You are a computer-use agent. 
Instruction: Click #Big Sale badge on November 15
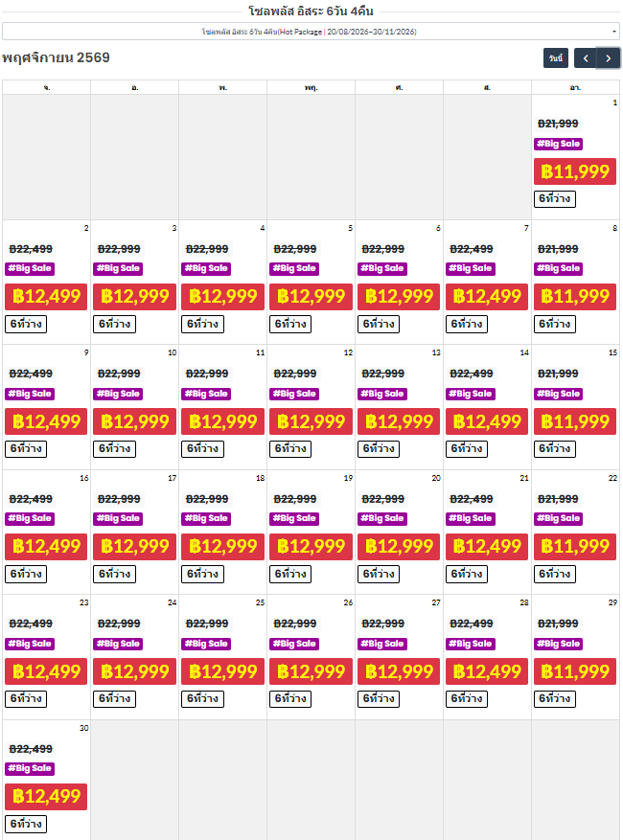coord(559,394)
